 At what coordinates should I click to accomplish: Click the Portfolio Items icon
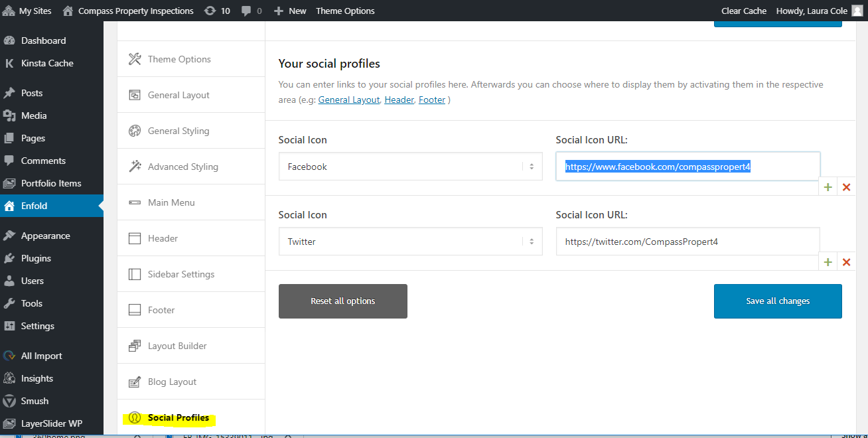pyautogui.click(x=9, y=183)
